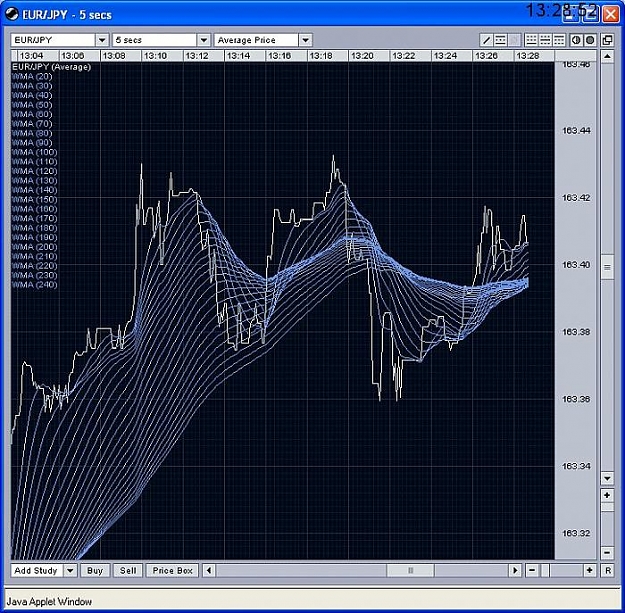
Task: Open the Price Box
Action: point(172,570)
